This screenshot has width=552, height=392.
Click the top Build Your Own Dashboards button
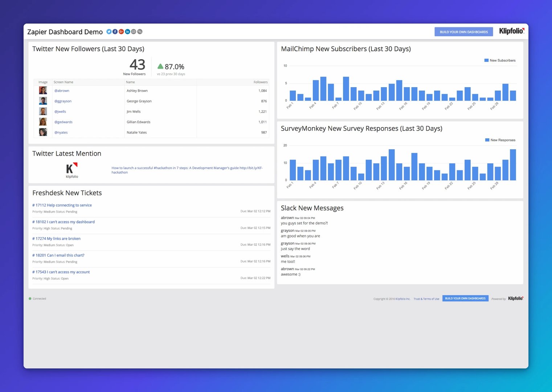coord(464,32)
